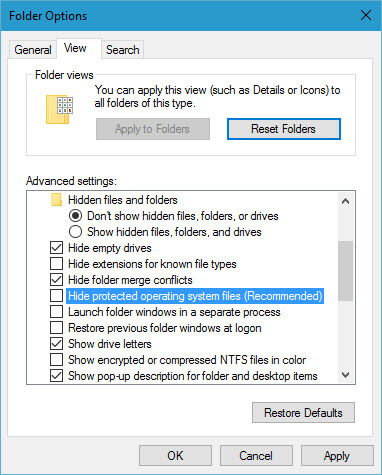The width and height of the screenshot is (382, 475).
Task: Select Show hidden files, folders, and drives
Action: [x=75, y=232]
